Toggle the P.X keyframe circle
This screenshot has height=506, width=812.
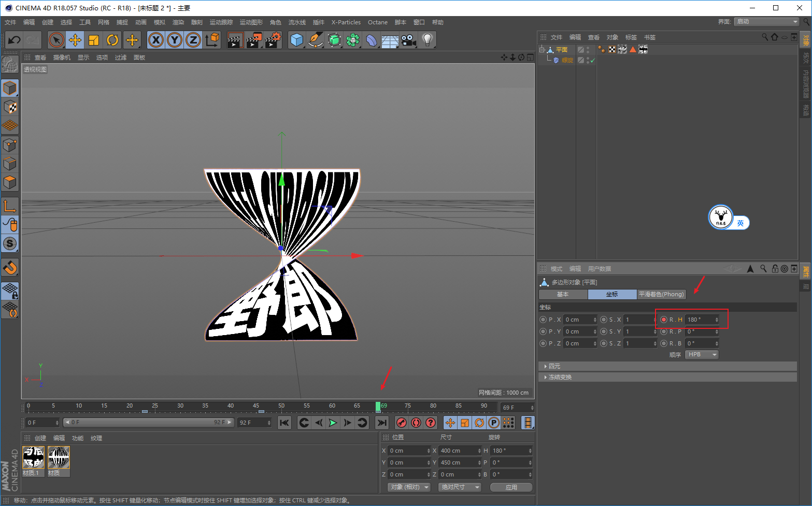tap(543, 320)
